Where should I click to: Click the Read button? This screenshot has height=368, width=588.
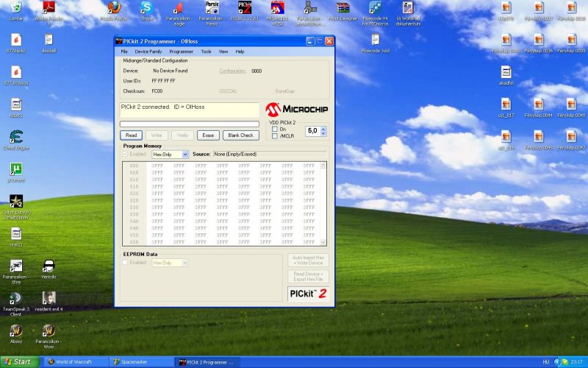[132, 135]
